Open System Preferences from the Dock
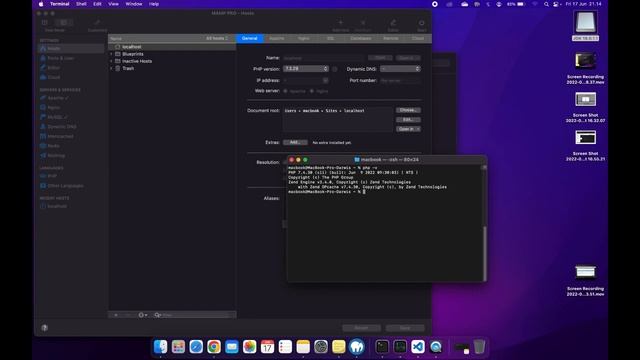Screen dimensions: 640x360 321,347
